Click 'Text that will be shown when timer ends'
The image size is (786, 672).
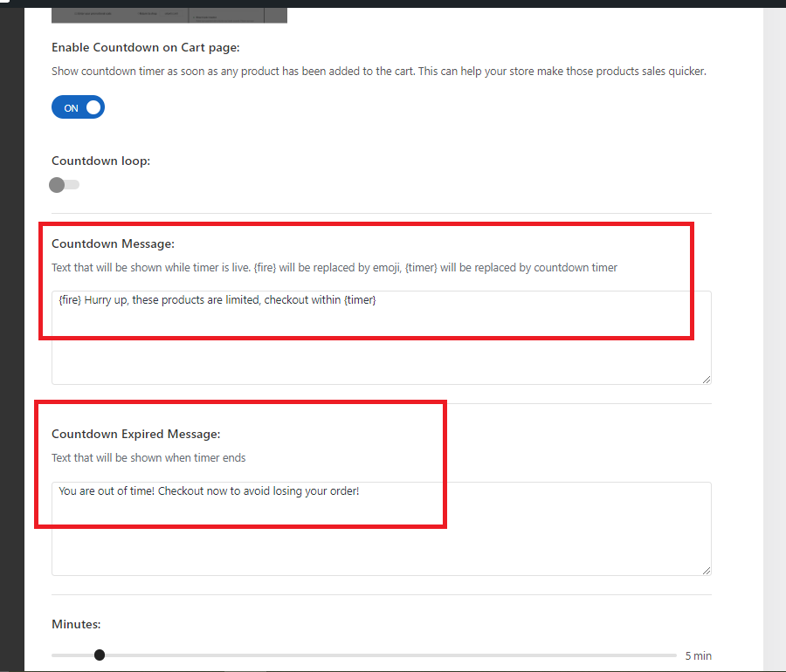[x=148, y=457]
